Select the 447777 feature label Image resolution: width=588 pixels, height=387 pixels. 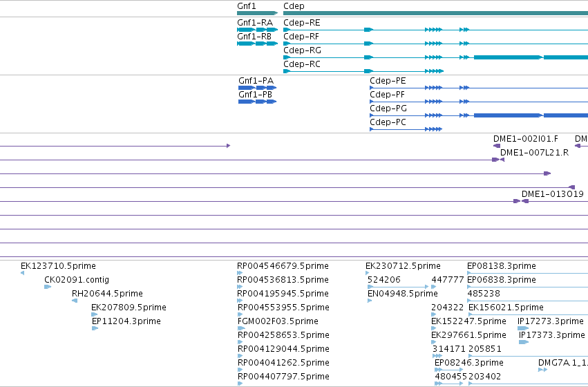(448, 280)
